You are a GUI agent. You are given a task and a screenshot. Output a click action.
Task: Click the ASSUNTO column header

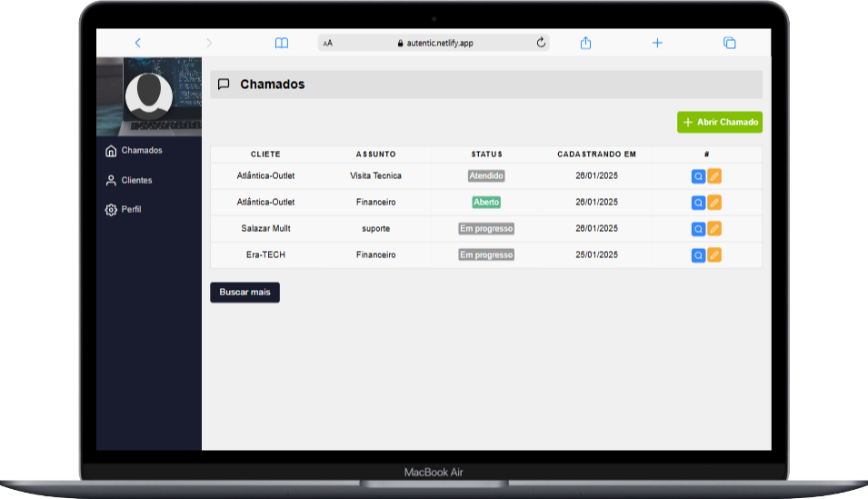click(x=376, y=154)
